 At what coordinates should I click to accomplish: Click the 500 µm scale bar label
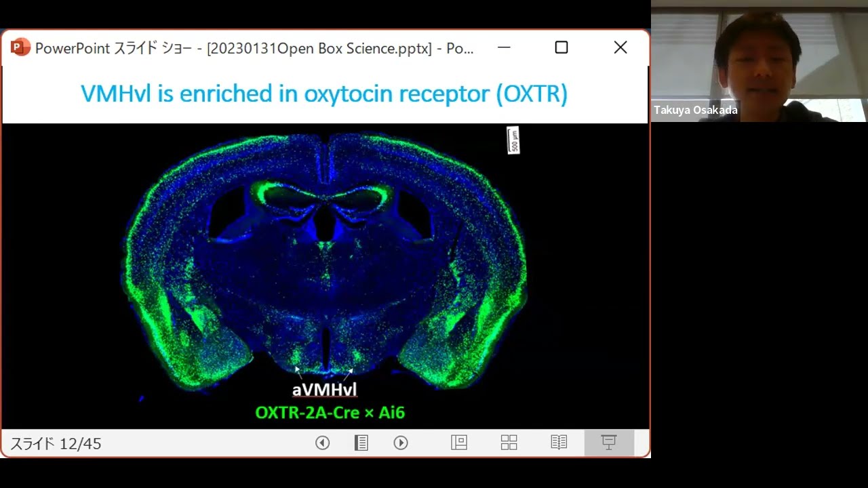513,140
